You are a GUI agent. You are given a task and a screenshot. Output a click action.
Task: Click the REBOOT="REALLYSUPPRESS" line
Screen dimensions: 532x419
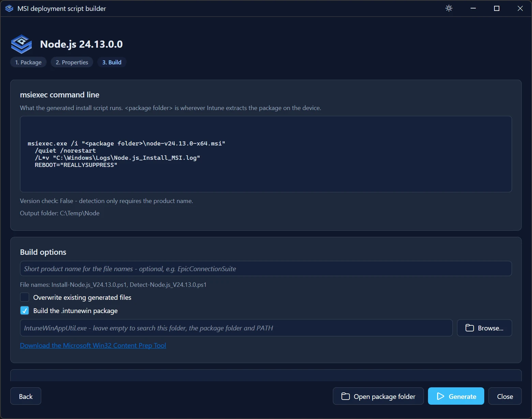(76, 165)
